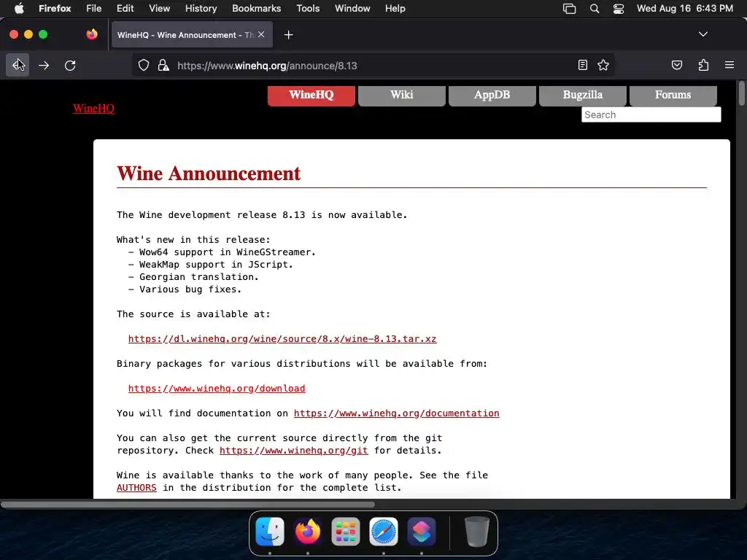Click the Wine Announcement heading

[209, 174]
